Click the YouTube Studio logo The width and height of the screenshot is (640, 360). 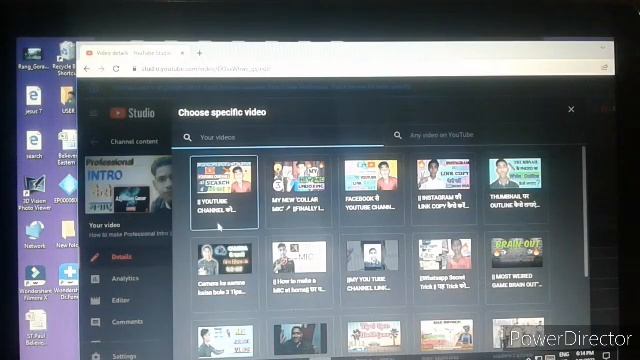(x=132, y=113)
